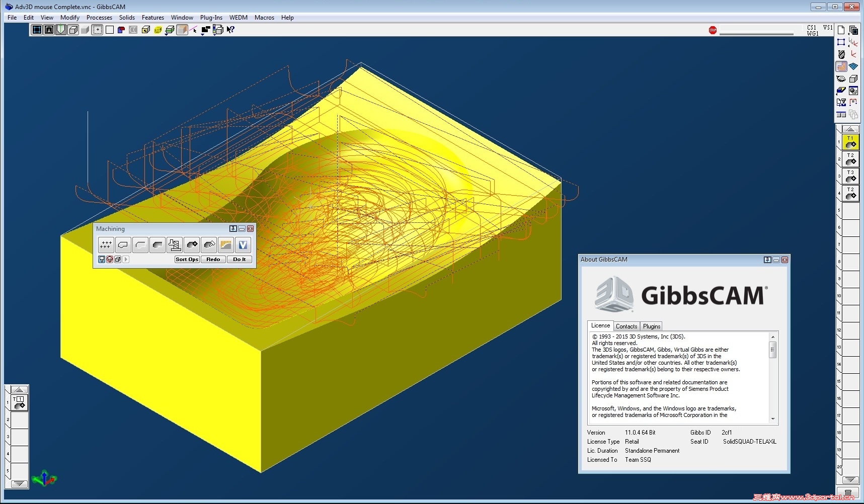
Task: Click the process list up arrow
Action: pos(19,389)
